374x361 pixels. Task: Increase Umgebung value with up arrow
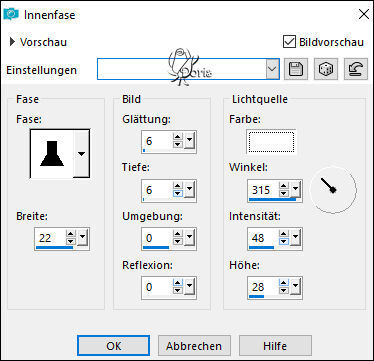(178, 234)
